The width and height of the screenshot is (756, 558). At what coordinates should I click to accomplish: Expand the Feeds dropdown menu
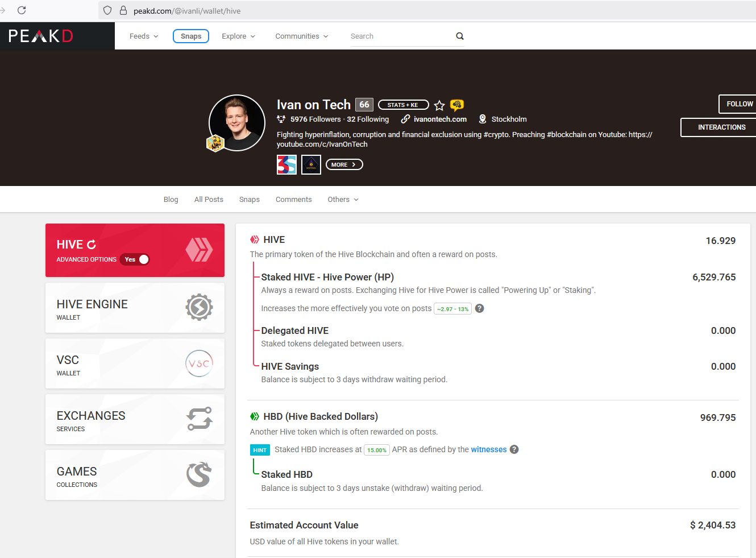tap(144, 36)
